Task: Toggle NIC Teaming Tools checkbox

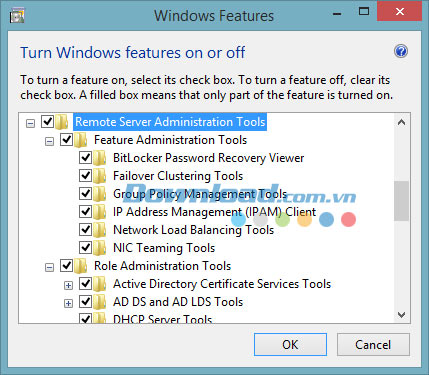Action: 85,247
